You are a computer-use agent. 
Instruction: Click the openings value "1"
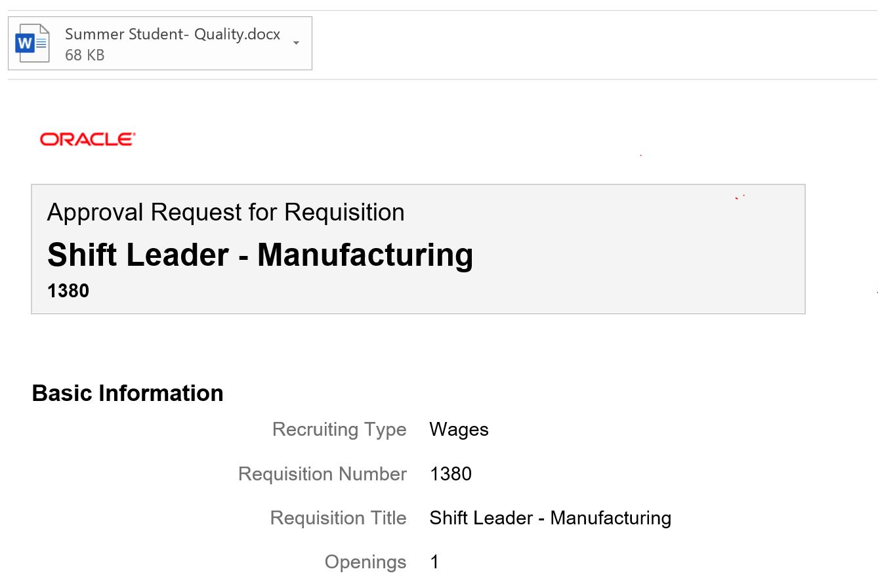coord(434,562)
